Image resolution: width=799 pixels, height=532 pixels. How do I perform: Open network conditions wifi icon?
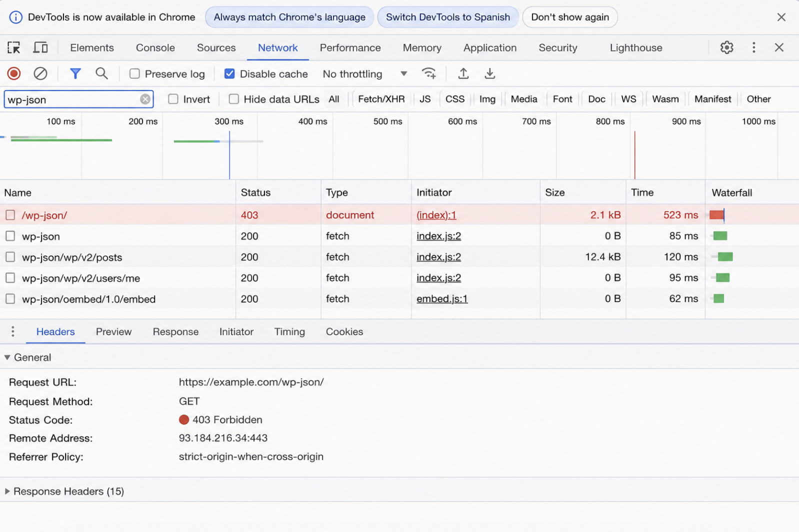[429, 73]
